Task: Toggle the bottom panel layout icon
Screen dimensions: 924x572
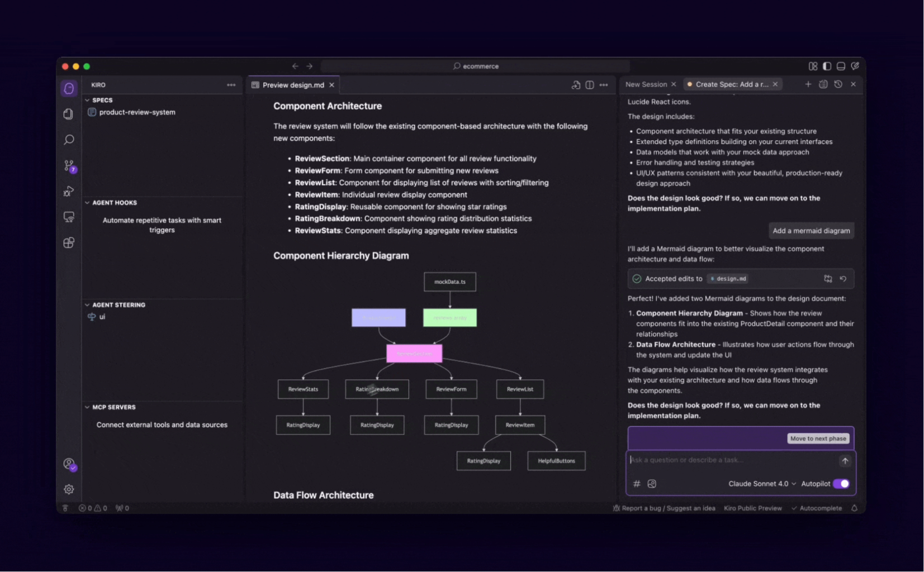Action: [x=841, y=66]
